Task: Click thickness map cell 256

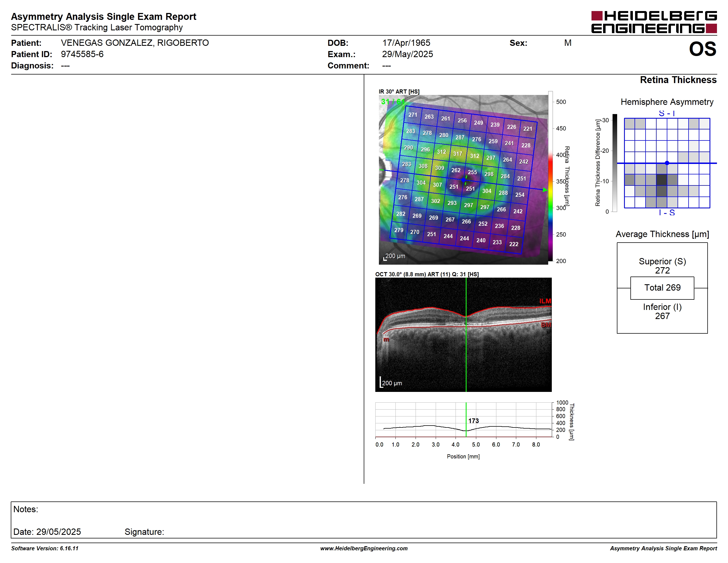Action: (462, 121)
